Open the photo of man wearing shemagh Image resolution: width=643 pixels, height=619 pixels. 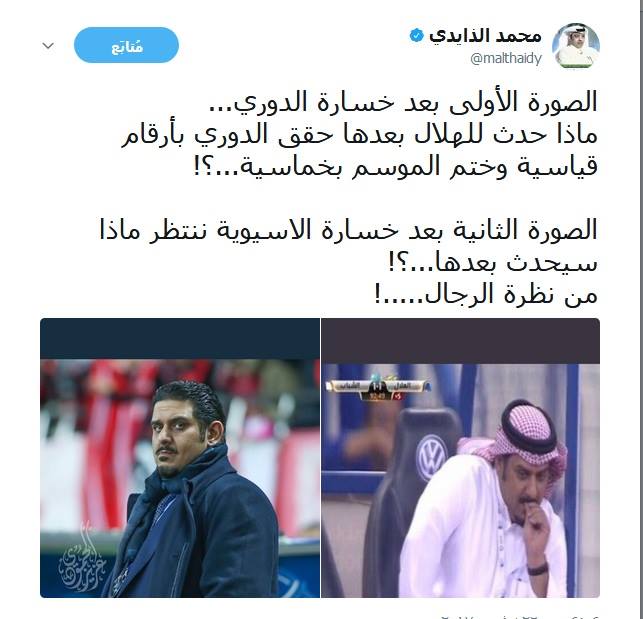click(461, 457)
